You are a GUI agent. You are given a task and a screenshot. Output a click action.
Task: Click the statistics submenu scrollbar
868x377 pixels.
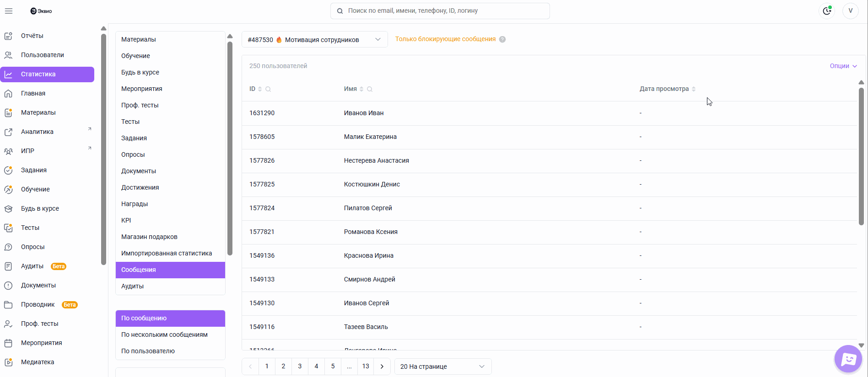click(x=230, y=149)
